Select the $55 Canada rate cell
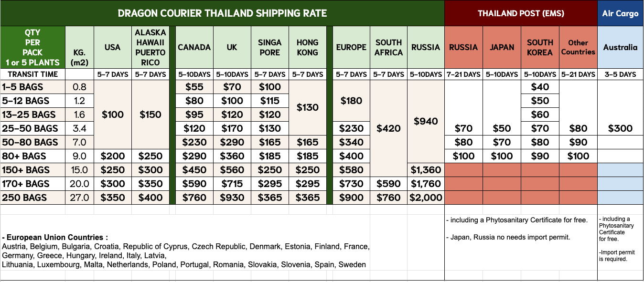The height and width of the screenshot is (282, 644). tap(194, 87)
